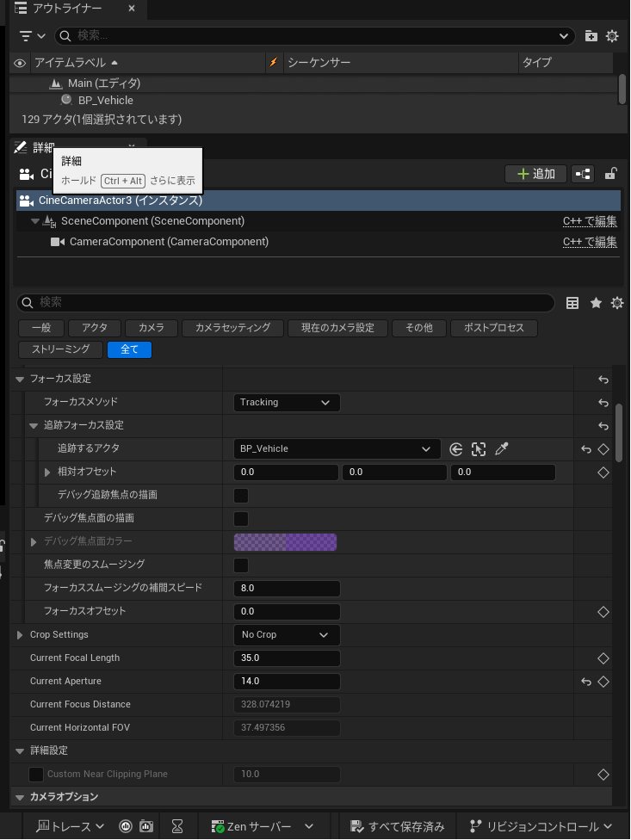
Task: Select the アクタ filter tab
Action: [x=95, y=328]
